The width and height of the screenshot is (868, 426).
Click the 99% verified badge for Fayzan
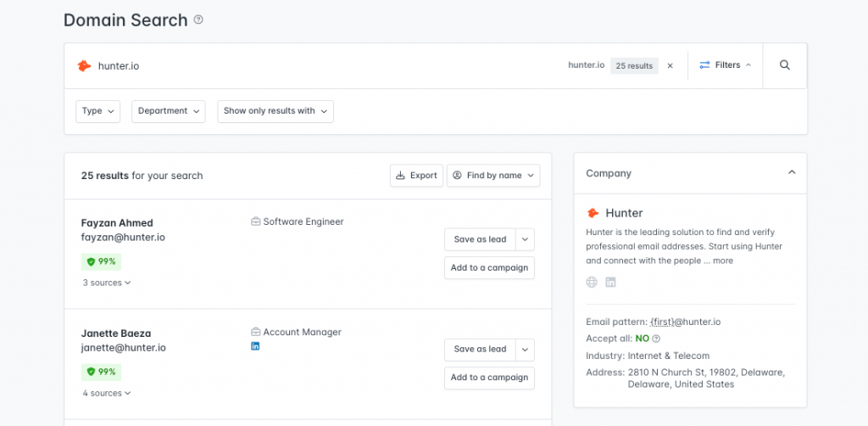(x=102, y=262)
